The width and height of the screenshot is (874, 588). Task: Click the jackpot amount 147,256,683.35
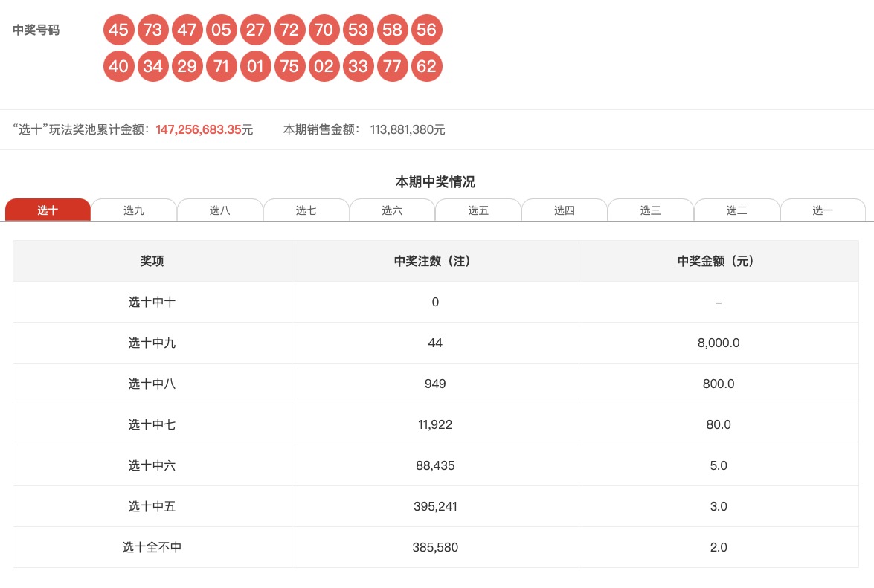[x=199, y=130]
